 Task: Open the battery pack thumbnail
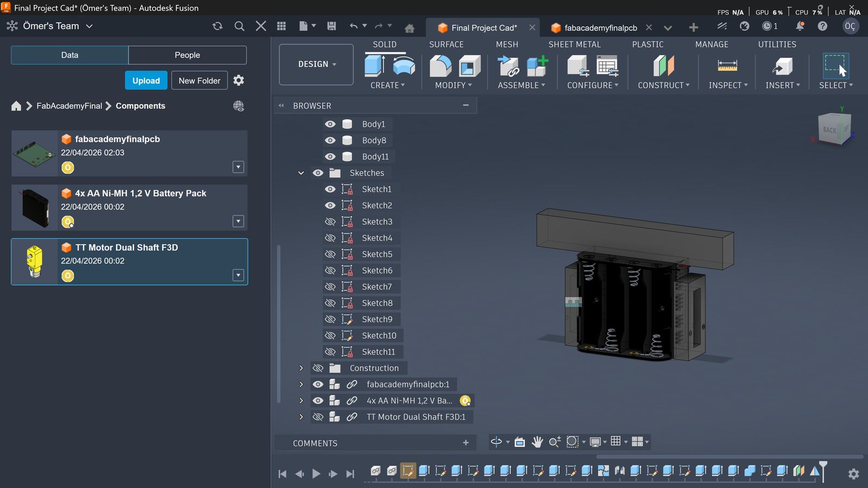pyautogui.click(x=35, y=208)
